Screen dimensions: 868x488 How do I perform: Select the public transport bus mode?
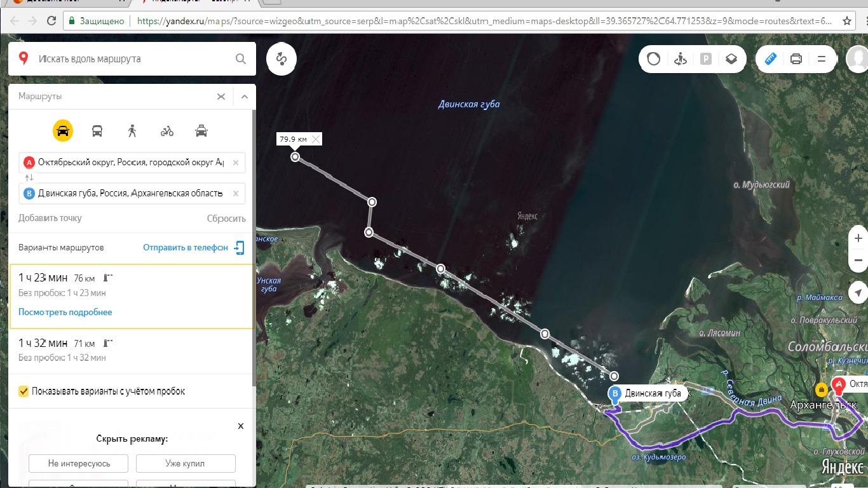coord(97,131)
